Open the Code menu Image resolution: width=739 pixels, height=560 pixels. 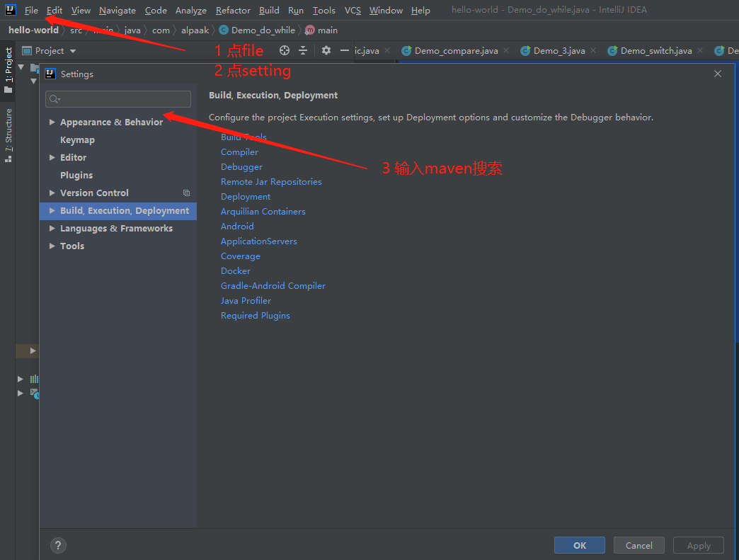pyautogui.click(x=156, y=10)
